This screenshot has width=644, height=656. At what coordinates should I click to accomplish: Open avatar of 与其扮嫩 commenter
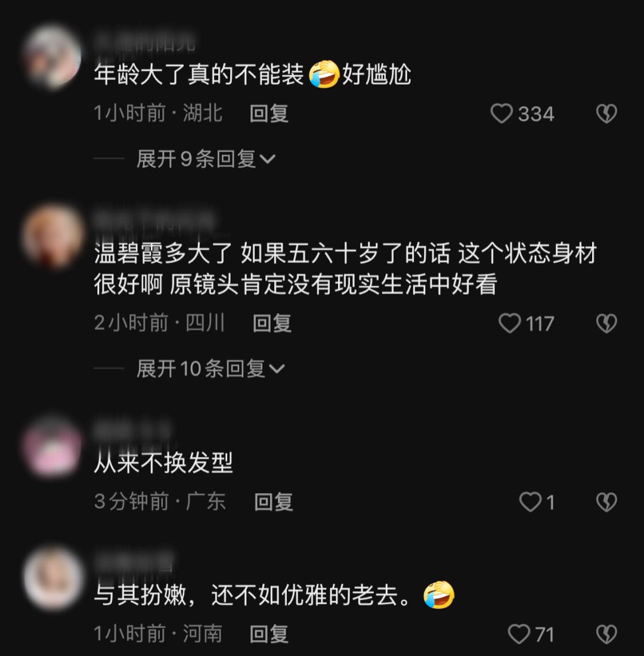pos(52,578)
